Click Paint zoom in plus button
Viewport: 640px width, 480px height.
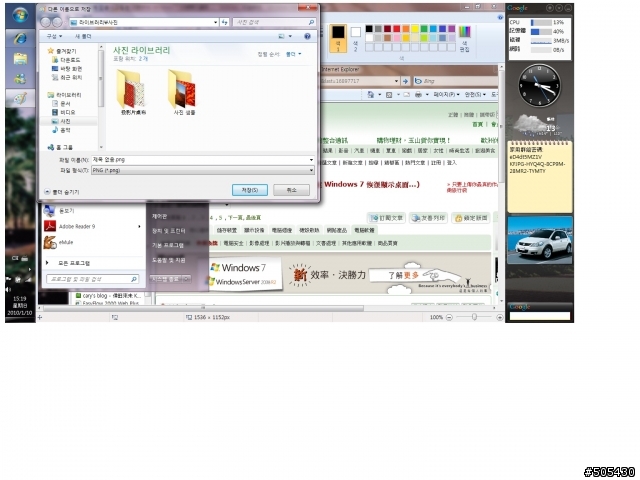click(500, 317)
